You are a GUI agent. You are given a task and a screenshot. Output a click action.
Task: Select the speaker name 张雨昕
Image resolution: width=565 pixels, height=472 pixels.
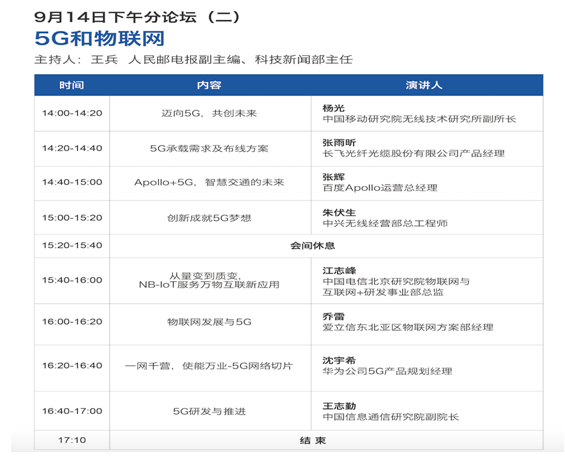tap(339, 142)
